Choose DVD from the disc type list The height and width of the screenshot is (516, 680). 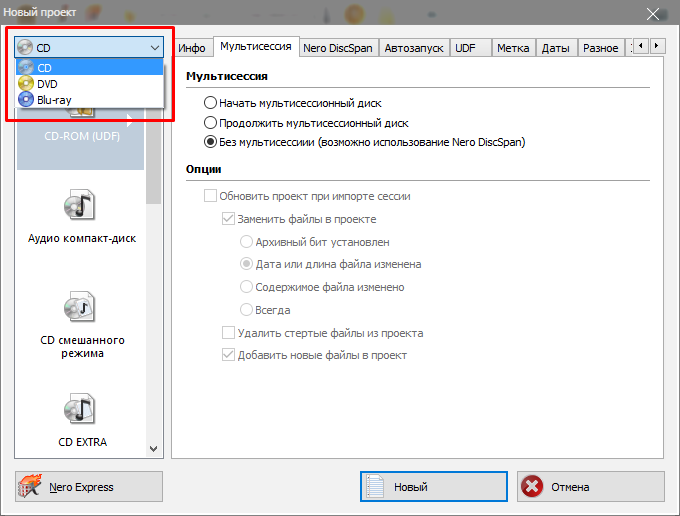tap(90, 84)
